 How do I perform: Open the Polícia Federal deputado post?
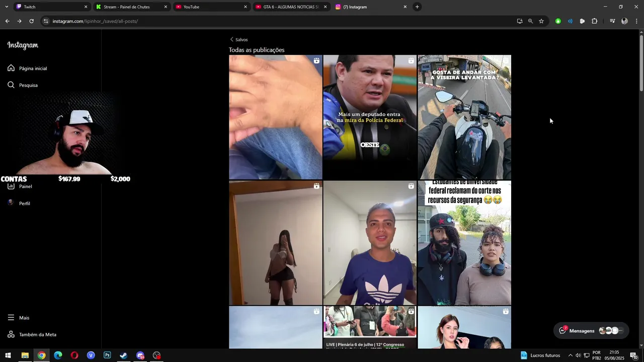click(370, 117)
